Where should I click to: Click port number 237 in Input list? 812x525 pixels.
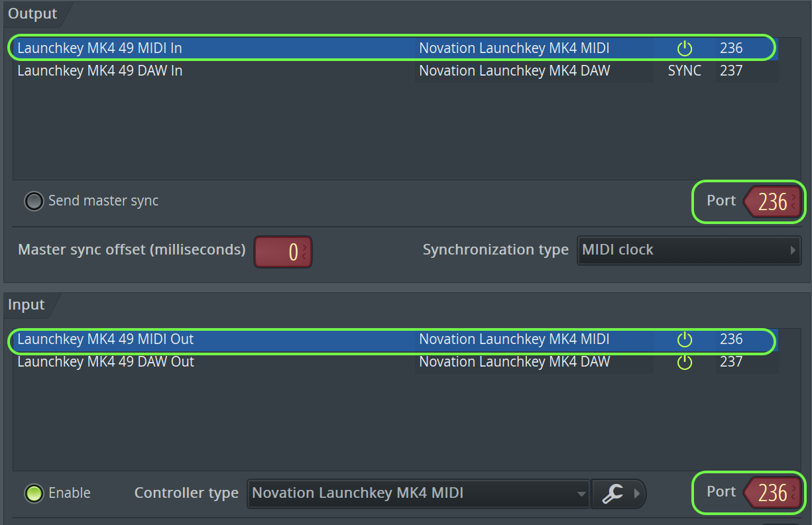coord(731,362)
